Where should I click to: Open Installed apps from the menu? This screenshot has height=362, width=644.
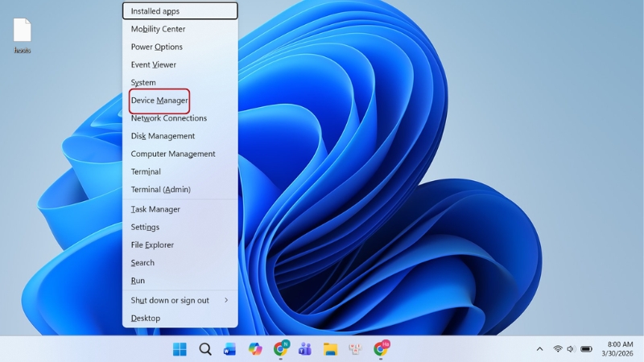(180, 11)
